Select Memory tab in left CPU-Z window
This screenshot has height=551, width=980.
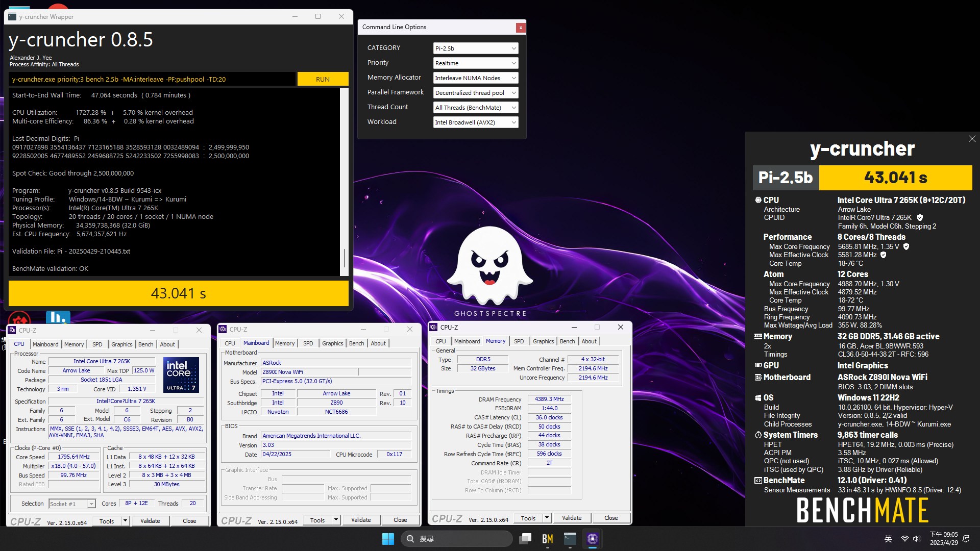coord(74,344)
